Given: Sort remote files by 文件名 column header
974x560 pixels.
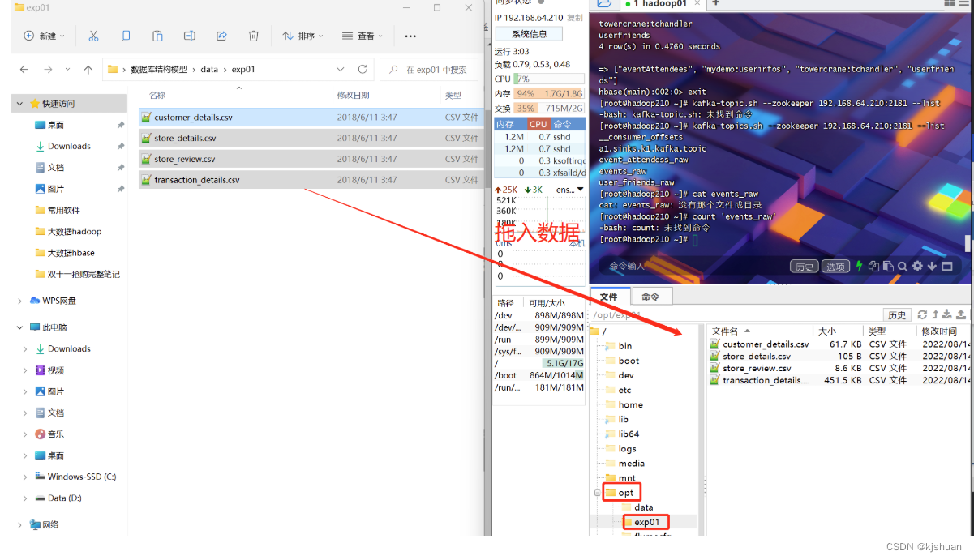Looking at the screenshot, I should (x=761, y=331).
